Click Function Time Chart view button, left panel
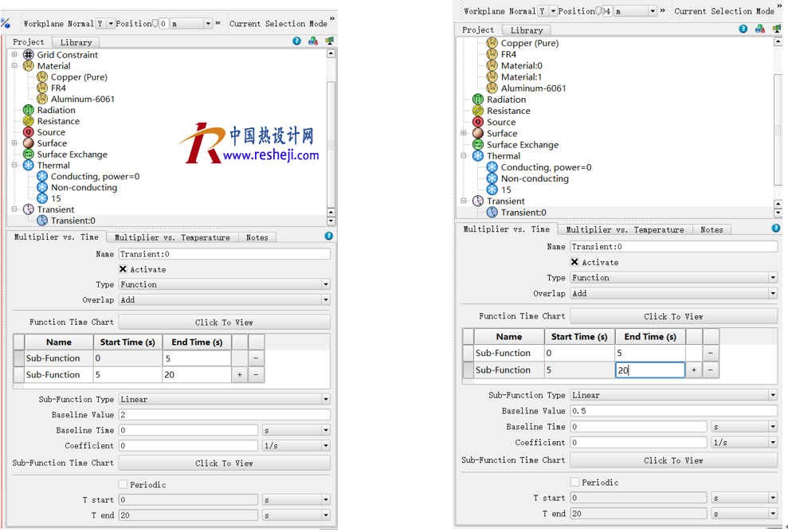Viewport: 788px width, 532px height. click(x=224, y=323)
